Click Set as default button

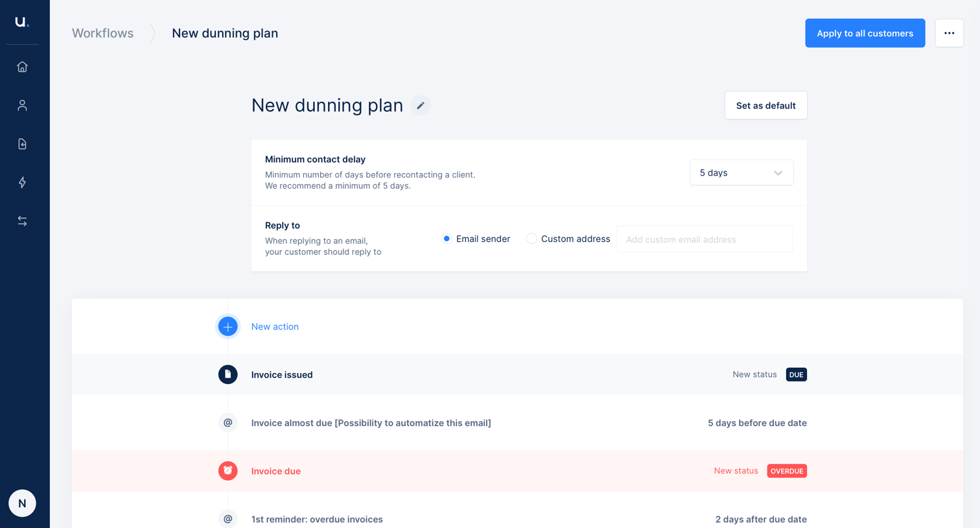click(765, 105)
